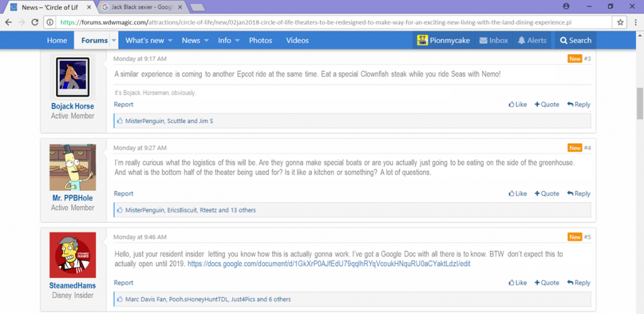This screenshot has height=314, width=644.
Task: Report SteamedHams' post #5
Action: point(124,283)
